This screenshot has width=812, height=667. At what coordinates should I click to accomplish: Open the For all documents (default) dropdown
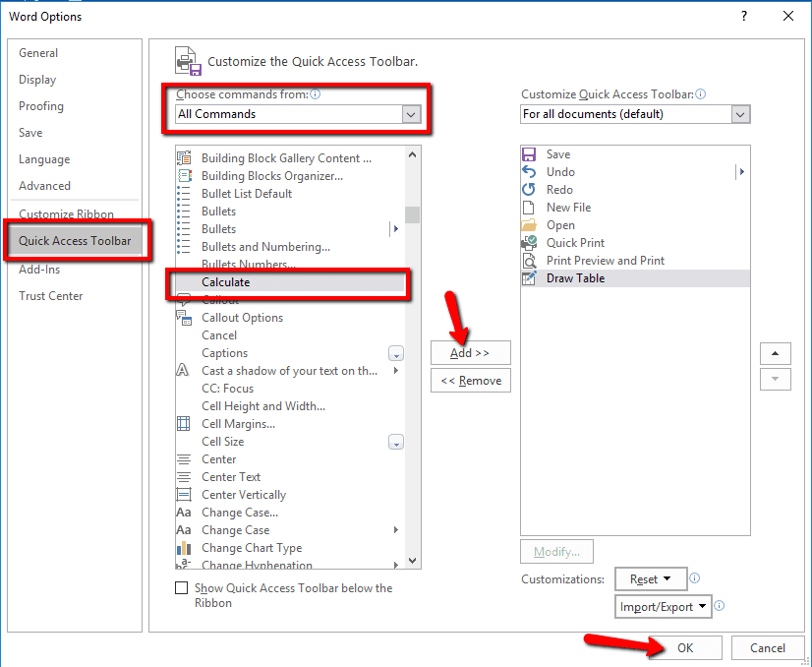[635, 114]
